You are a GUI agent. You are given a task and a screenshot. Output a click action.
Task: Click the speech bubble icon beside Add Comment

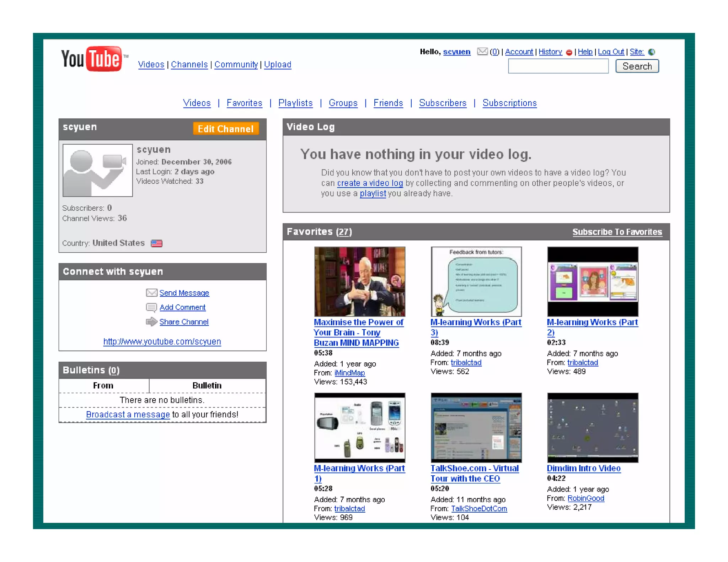tap(151, 307)
